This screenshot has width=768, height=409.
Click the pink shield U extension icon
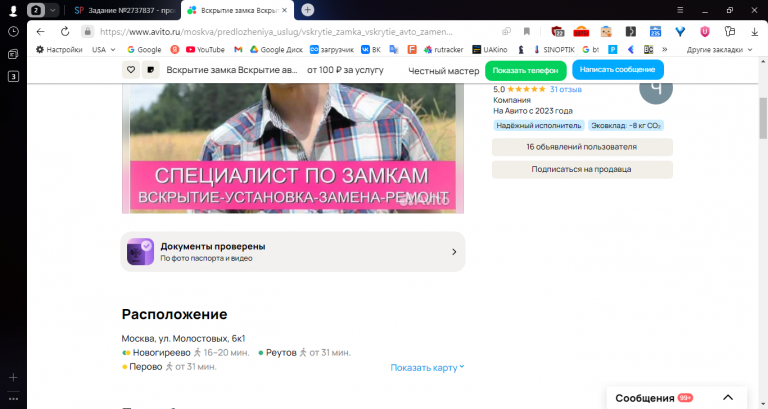(704, 31)
